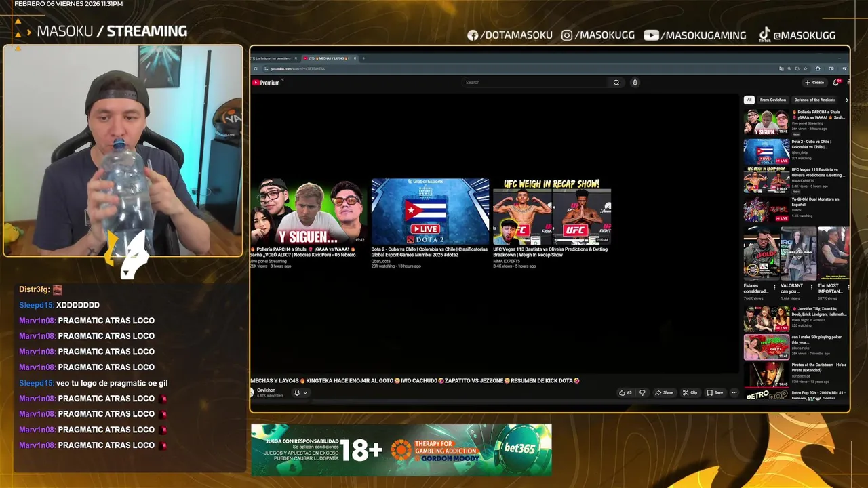Open the 'Esta es considerad...' short
Screen dimensions: 868x488
coord(762,263)
